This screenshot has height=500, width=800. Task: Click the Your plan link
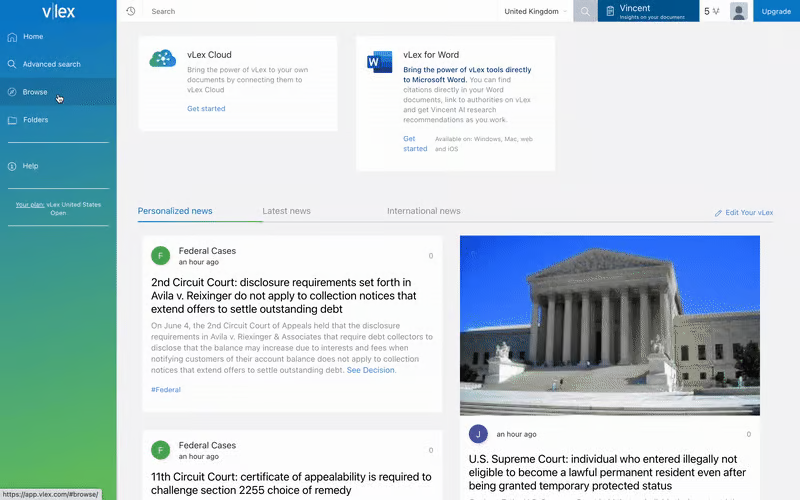pos(30,205)
